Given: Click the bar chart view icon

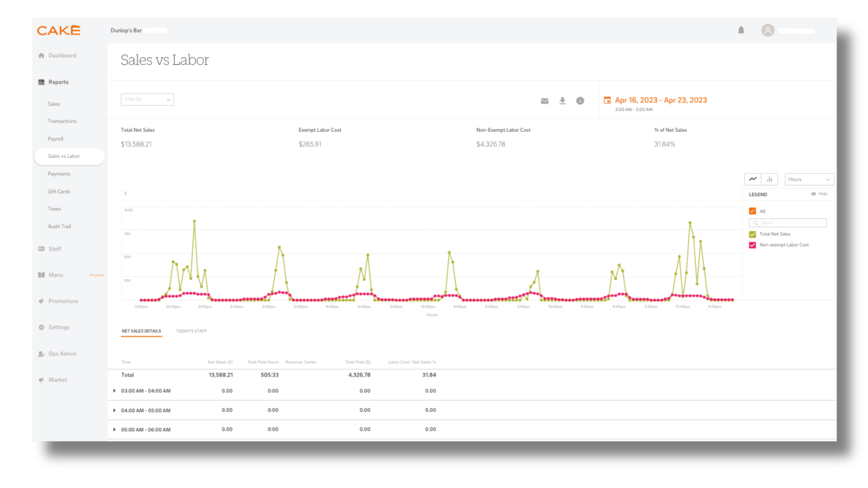Looking at the screenshot, I should click(769, 179).
